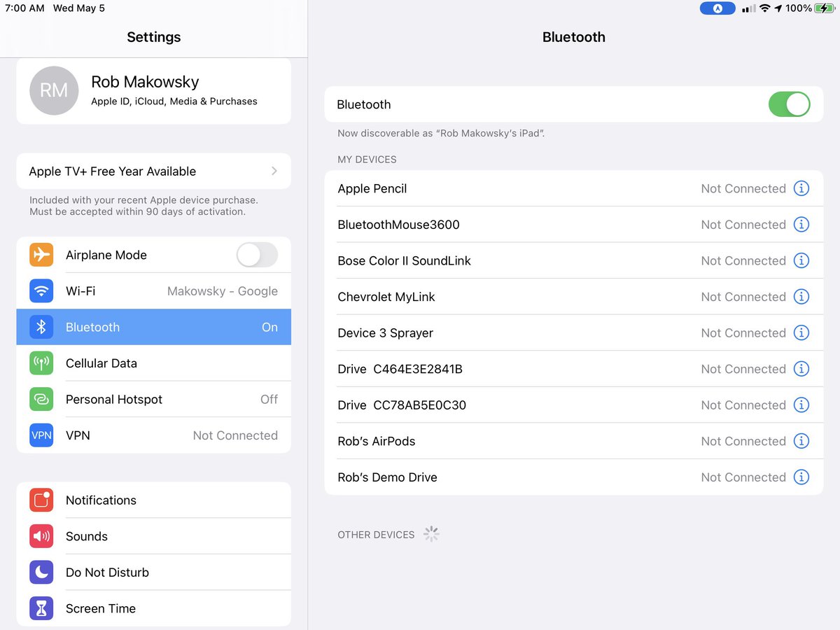Tap the battery icon in status bar

click(825, 8)
